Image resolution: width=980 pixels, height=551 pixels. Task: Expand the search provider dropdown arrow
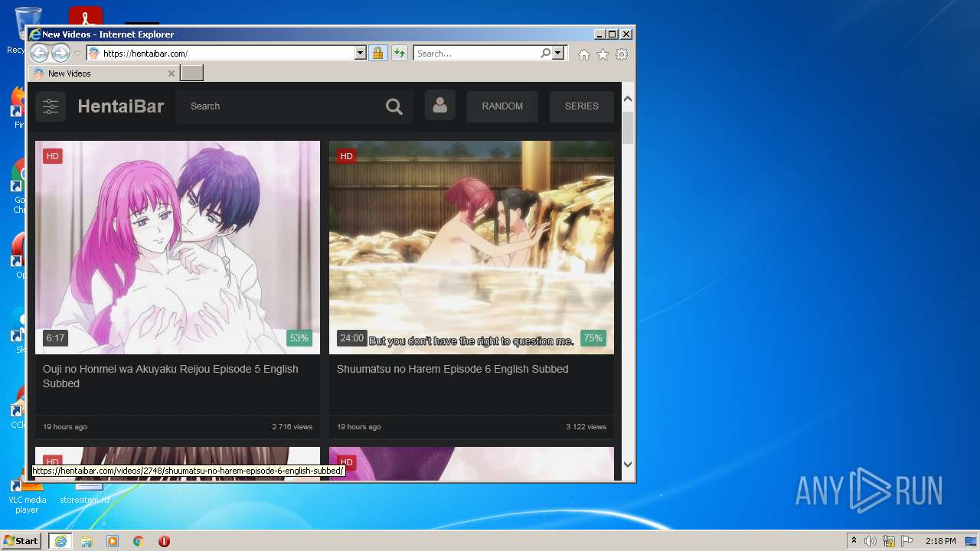tap(558, 53)
